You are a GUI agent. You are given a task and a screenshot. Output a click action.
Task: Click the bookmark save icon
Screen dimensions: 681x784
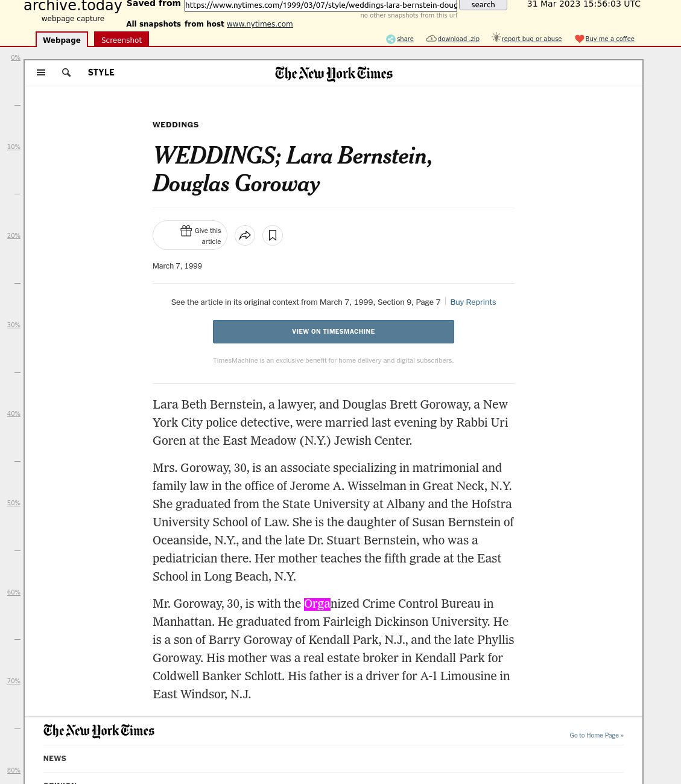tap(273, 235)
